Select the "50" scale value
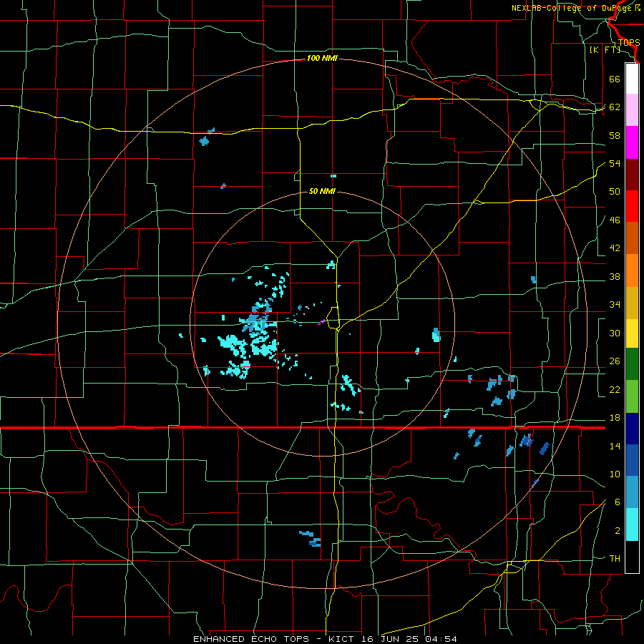The height and width of the screenshot is (644, 644). click(x=615, y=192)
